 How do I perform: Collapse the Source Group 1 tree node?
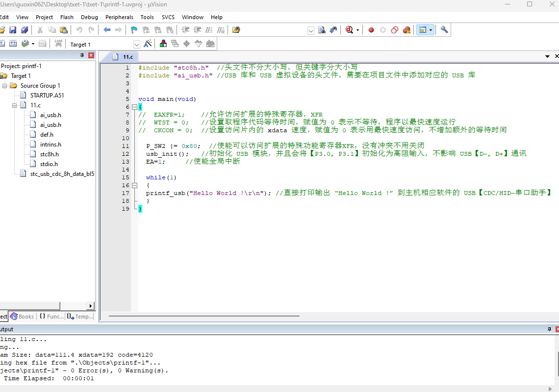4,86
